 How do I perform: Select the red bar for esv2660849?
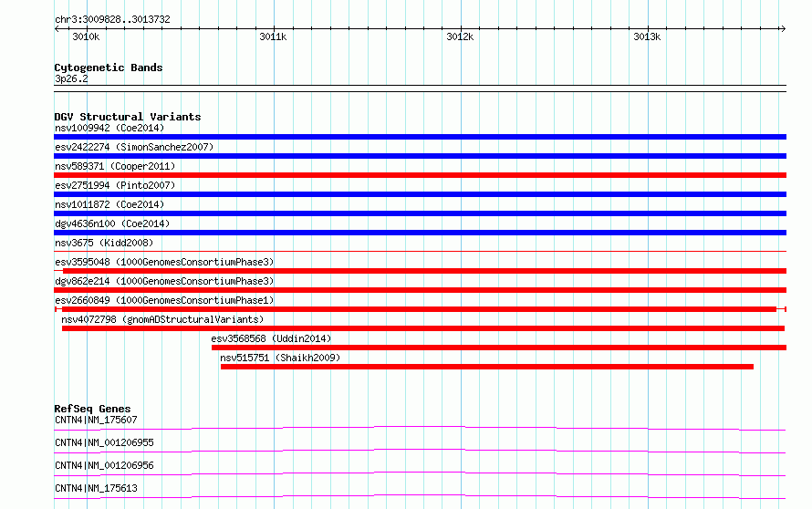419,309
